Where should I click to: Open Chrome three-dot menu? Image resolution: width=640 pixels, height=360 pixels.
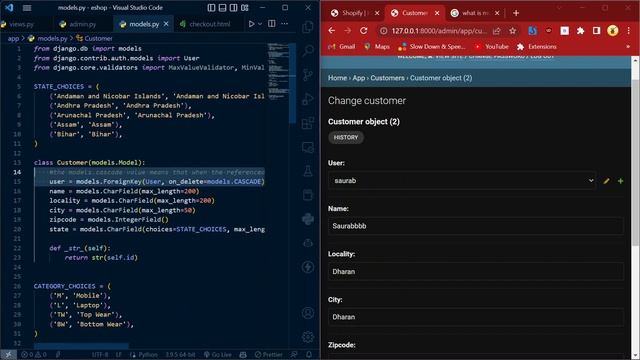tap(629, 31)
